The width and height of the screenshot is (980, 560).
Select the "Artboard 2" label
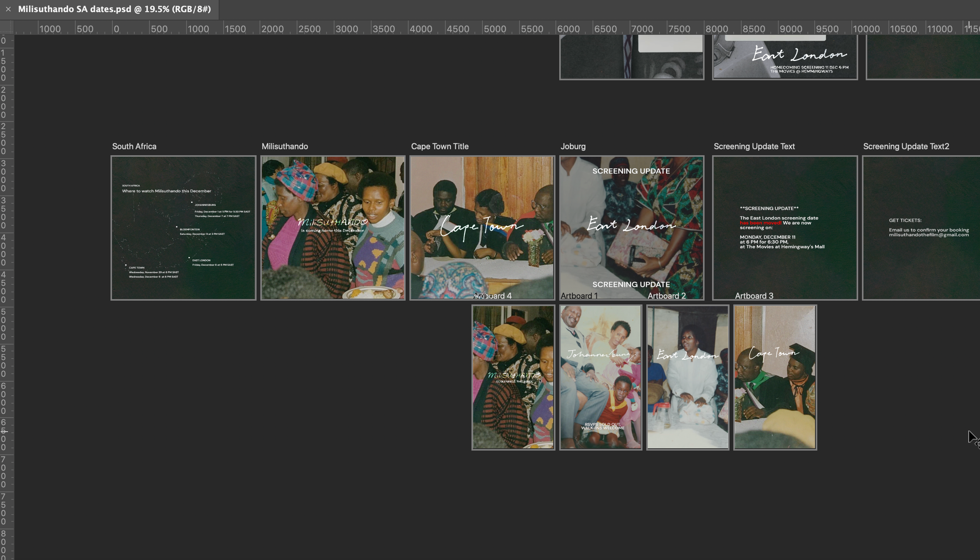(667, 296)
